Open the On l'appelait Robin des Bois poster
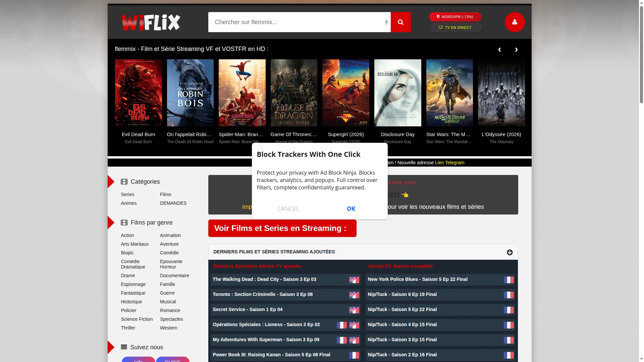The width and height of the screenshot is (644, 362). (x=190, y=93)
